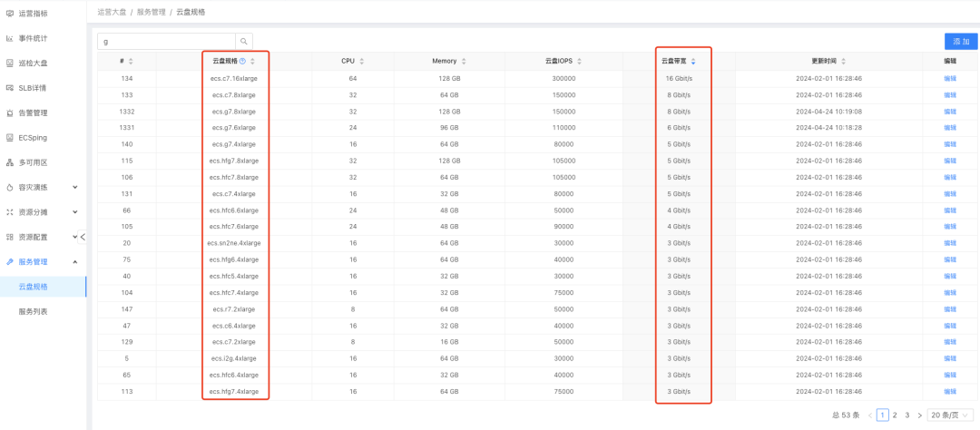Click the 300000 IOPS cell
The height and width of the screenshot is (430, 980).
[x=563, y=79]
